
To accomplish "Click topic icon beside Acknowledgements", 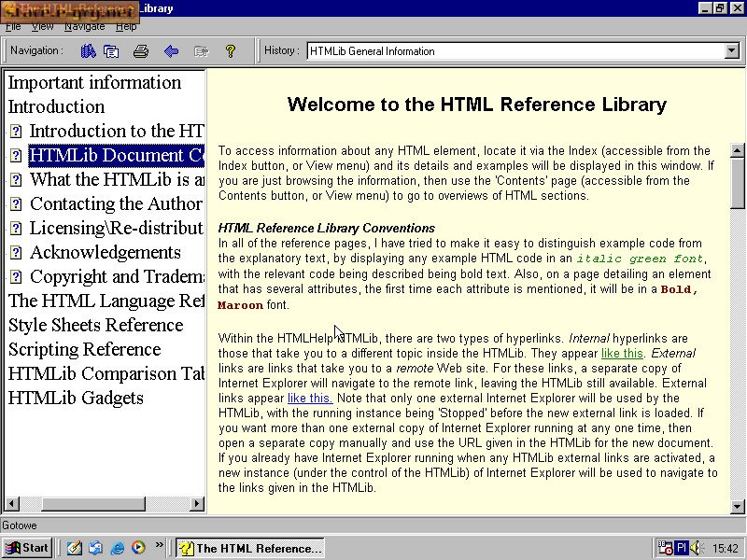I will click(x=16, y=252).
